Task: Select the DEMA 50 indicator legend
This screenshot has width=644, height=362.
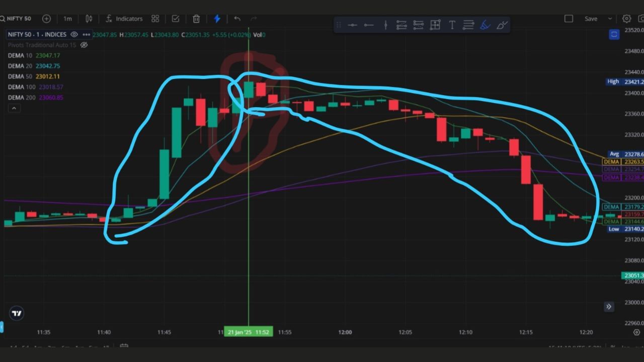Action: tap(34, 76)
